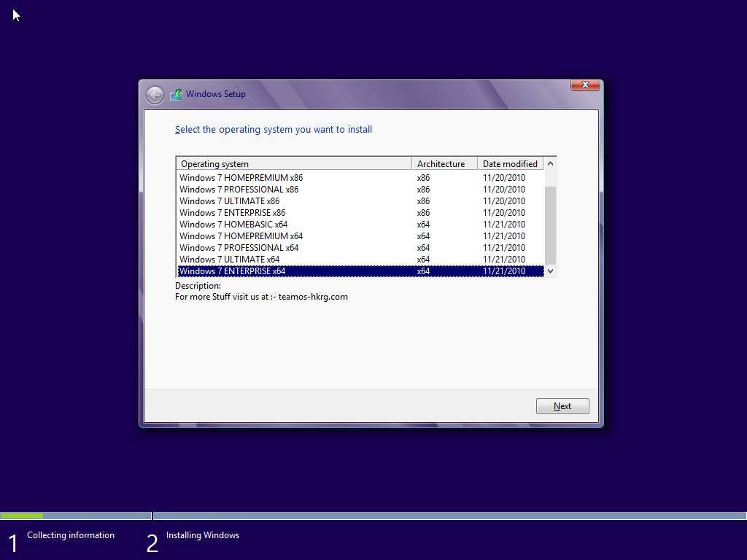Select Windows 7 PROFESSIONAL x86
The height and width of the screenshot is (560, 747).
360,190
